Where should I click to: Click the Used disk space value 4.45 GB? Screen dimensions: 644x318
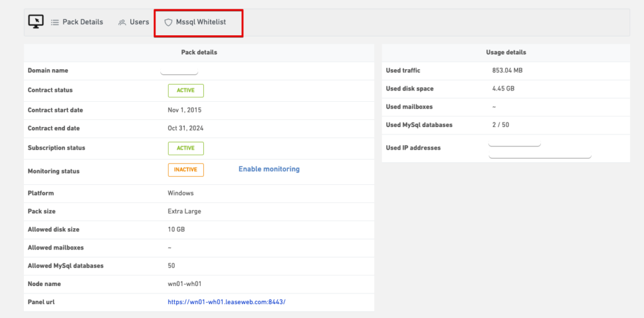click(503, 89)
